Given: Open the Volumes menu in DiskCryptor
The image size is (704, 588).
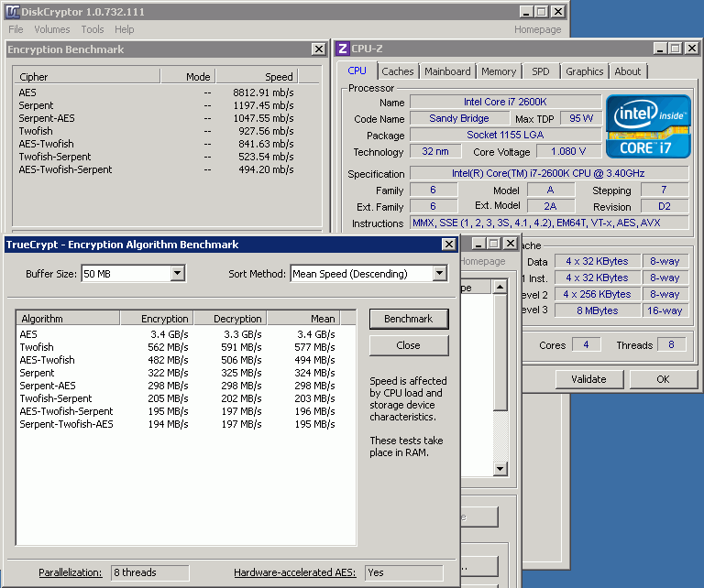Looking at the screenshot, I should click(52, 29).
